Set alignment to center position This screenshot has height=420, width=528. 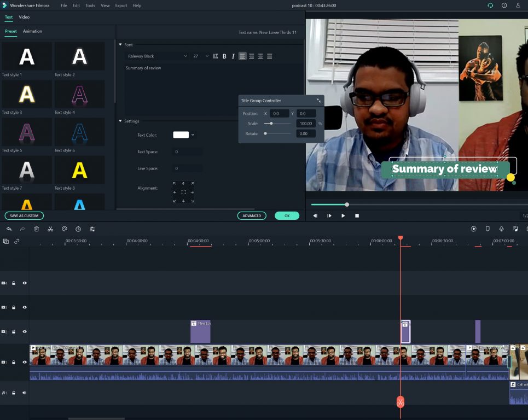pos(183,192)
